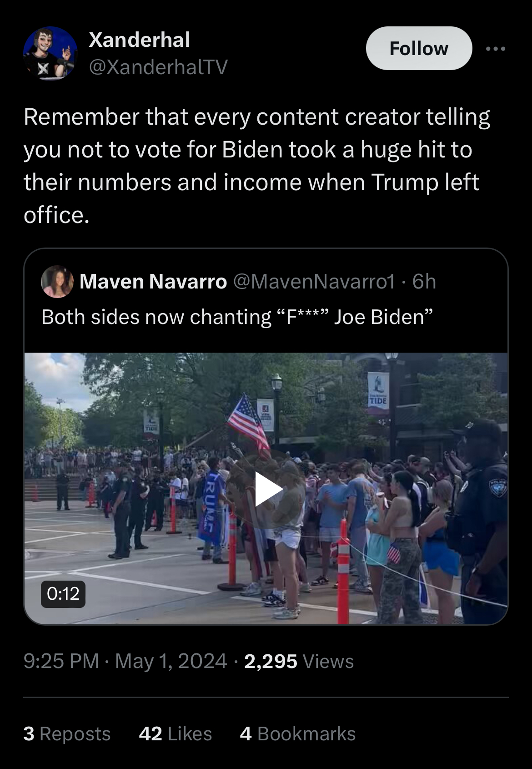Click the 0:12 video duration badge
532x769 pixels.
click(63, 594)
